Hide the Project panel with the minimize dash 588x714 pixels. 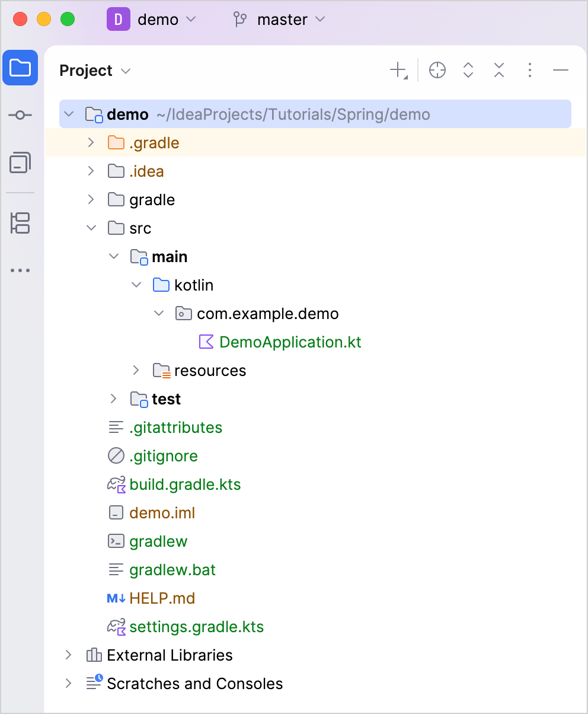pyautogui.click(x=561, y=71)
